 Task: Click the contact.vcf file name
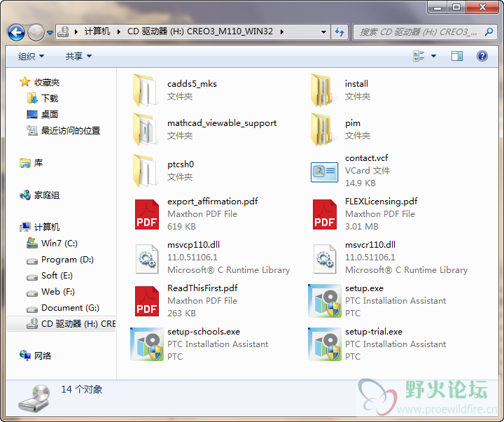coord(366,158)
